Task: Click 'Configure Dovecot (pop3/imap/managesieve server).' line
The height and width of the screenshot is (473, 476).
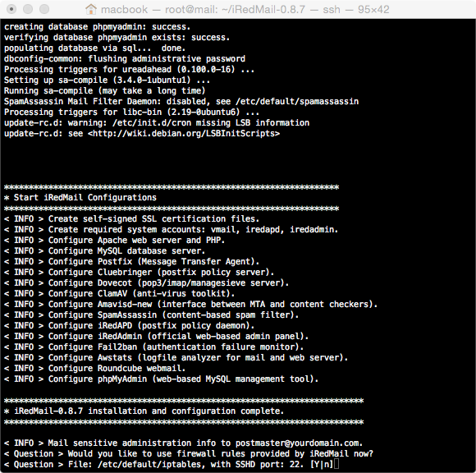Action: point(146,282)
